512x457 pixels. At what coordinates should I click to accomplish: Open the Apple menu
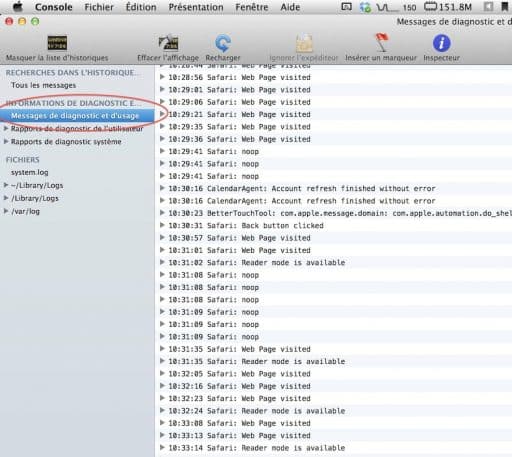tap(17, 7)
